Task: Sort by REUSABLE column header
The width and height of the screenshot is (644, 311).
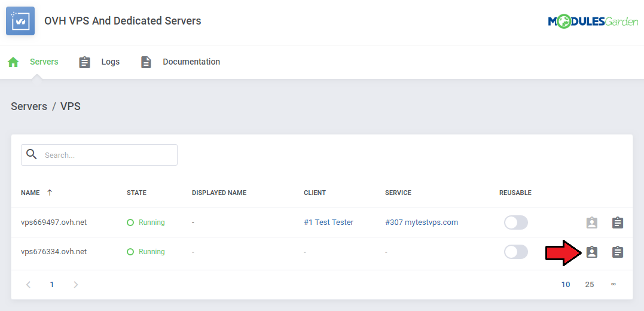Action: tap(515, 193)
